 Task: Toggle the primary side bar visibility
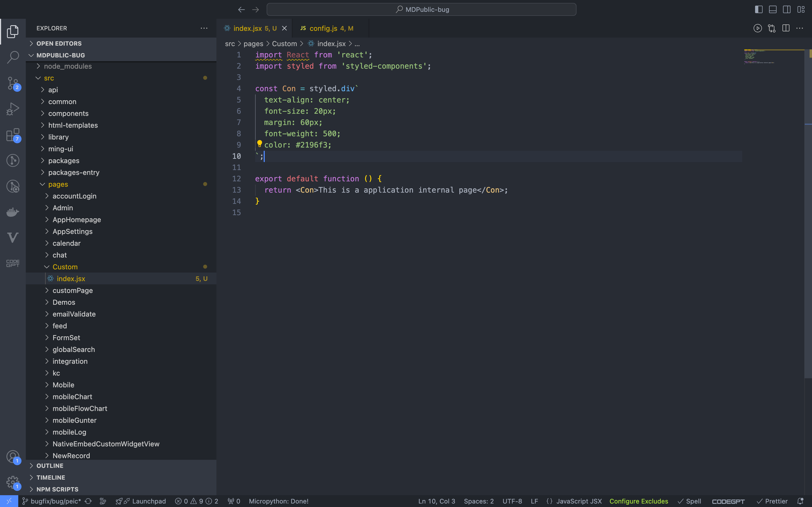758,9
